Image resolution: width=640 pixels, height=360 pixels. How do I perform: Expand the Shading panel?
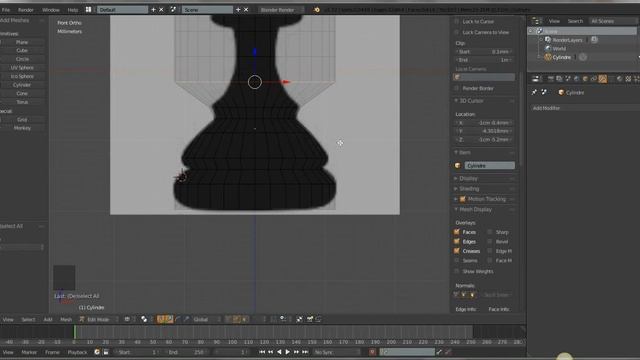point(456,189)
